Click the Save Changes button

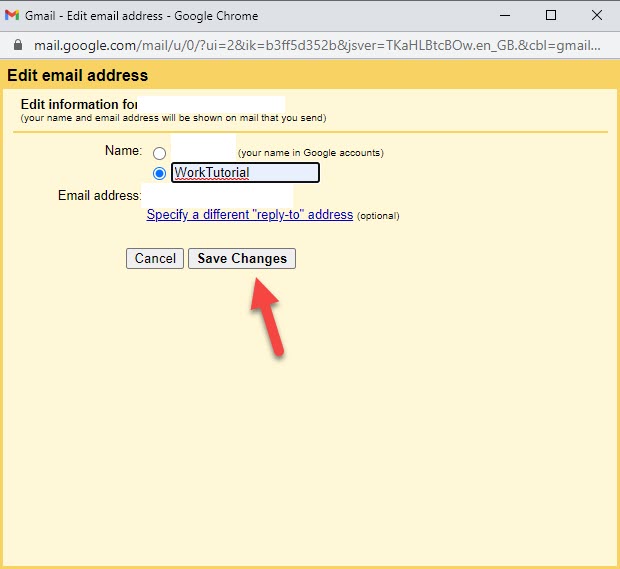241,258
